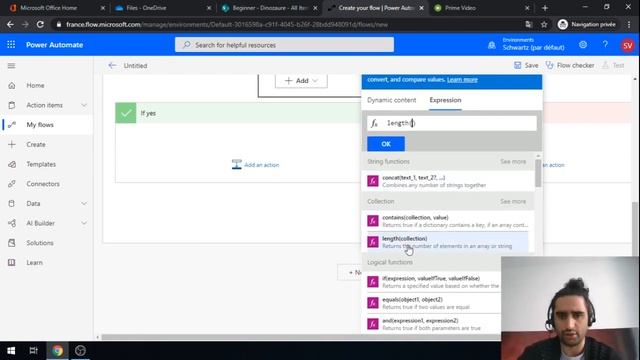Viewport: 640px width, 360px height.
Task: Open the Environments picker
Action: click(527, 44)
